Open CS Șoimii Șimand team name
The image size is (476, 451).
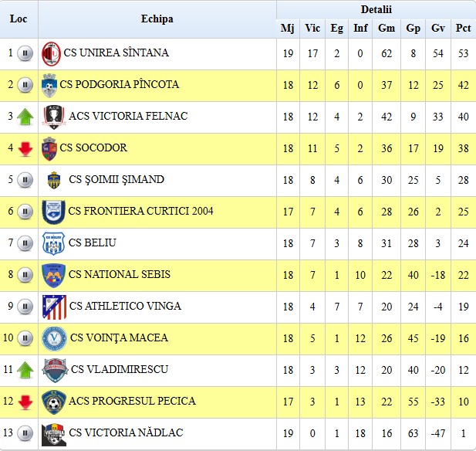point(116,179)
